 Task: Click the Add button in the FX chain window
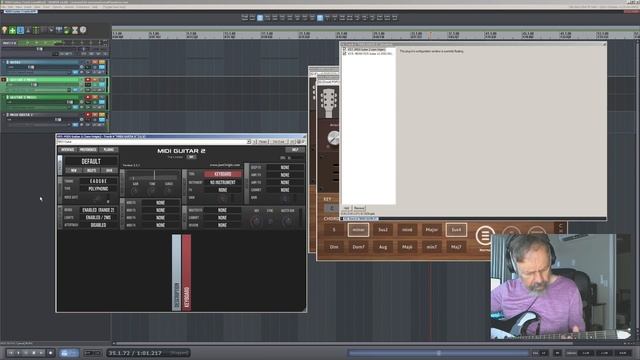point(346,208)
